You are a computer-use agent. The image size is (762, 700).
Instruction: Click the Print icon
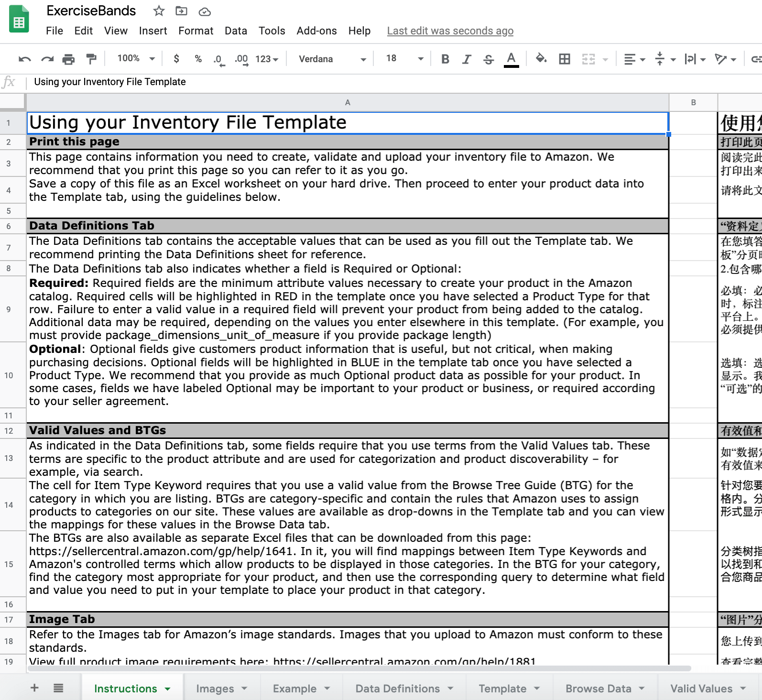point(69,59)
